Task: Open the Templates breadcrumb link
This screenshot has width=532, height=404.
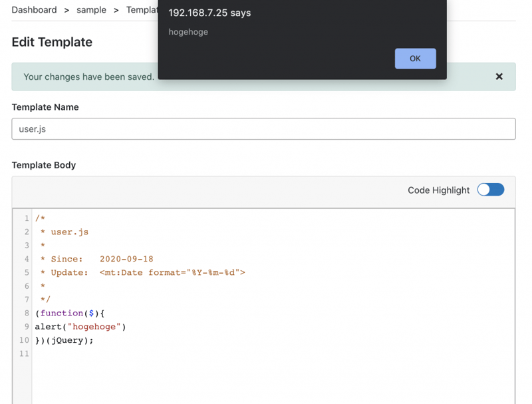Action: 142,10
